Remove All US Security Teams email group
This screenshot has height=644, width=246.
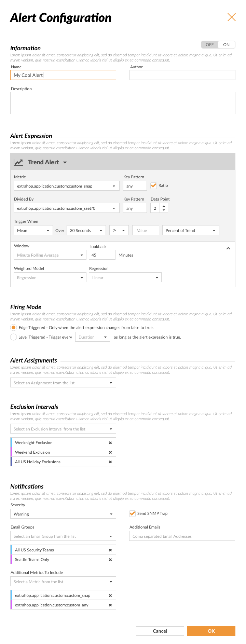pos(110,550)
